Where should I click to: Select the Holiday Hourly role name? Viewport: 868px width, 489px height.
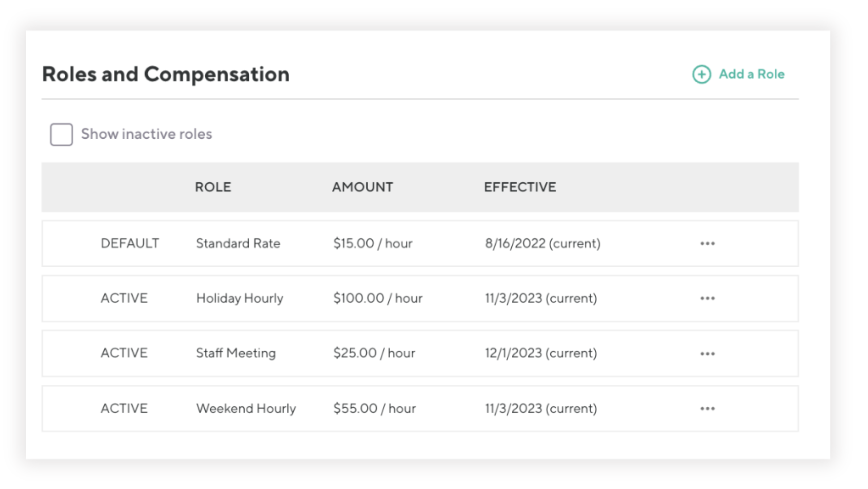[239, 298]
